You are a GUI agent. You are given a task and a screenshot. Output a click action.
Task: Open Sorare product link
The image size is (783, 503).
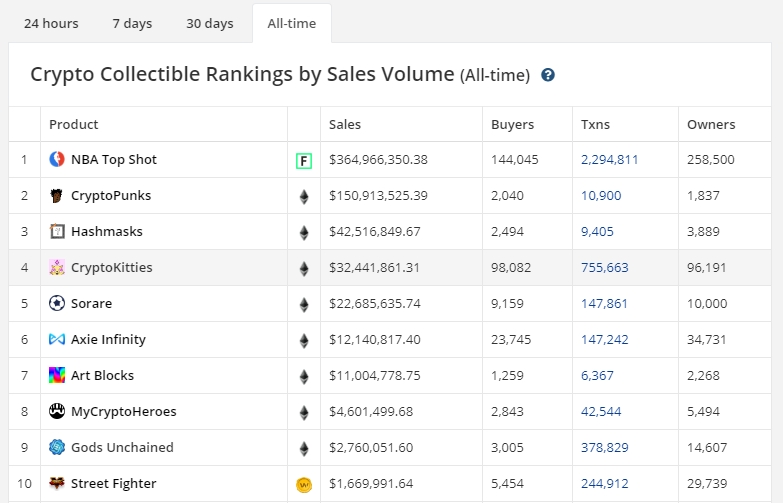pyautogui.click(x=91, y=303)
